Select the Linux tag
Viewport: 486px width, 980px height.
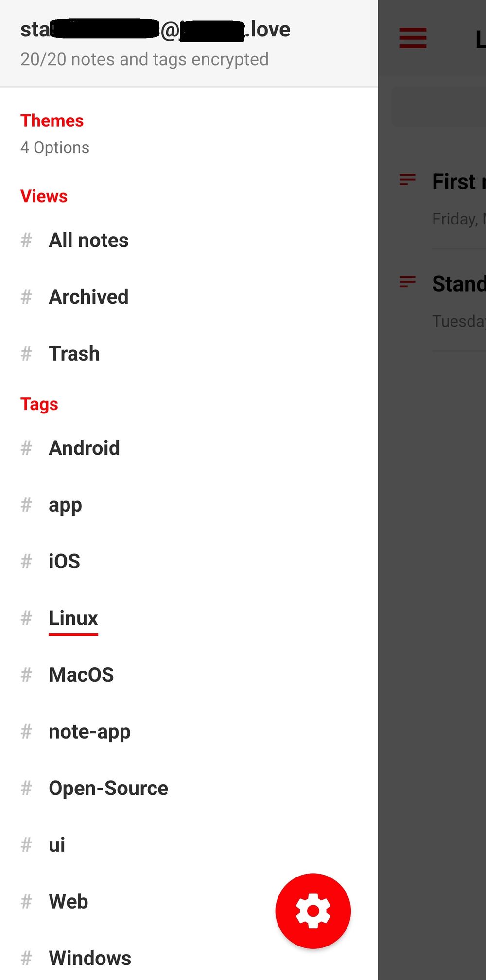(x=73, y=618)
